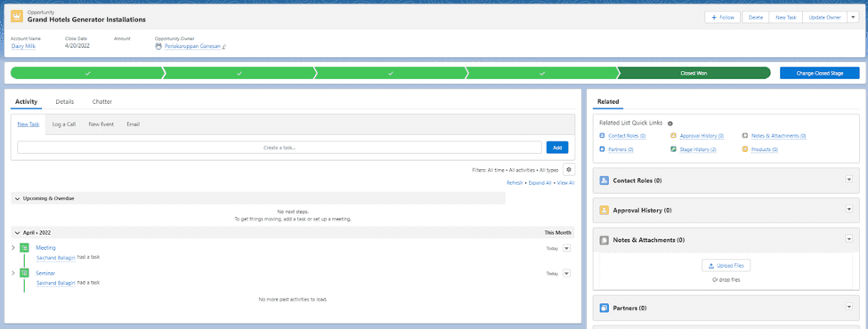The width and height of the screenshot is (868, 329).
Task: Select the New Task composer tab
Action: (28, 124)
